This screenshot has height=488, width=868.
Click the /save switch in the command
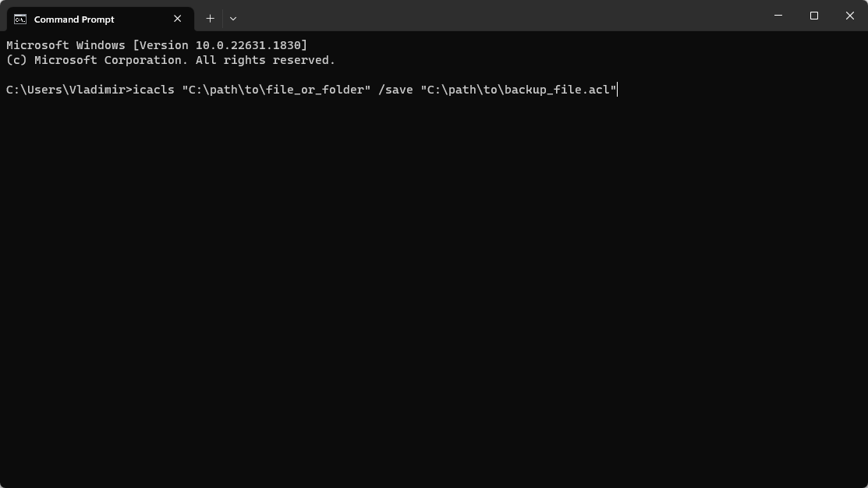[x=395, y=90]
